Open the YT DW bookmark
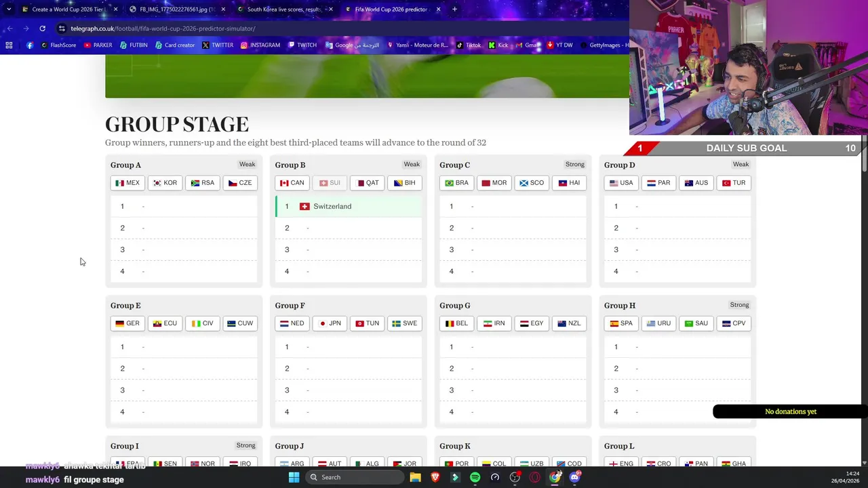The image size is (868, 488). pos(559,45)
